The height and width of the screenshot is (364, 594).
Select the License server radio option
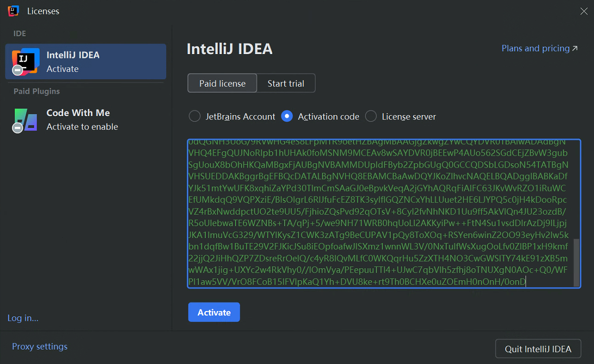371,117
